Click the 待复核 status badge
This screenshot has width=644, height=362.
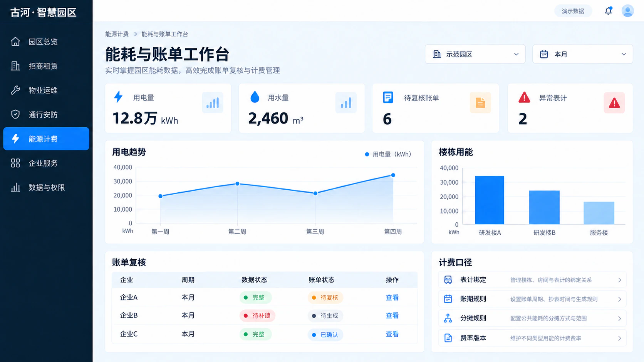click(x=325, y=297)
